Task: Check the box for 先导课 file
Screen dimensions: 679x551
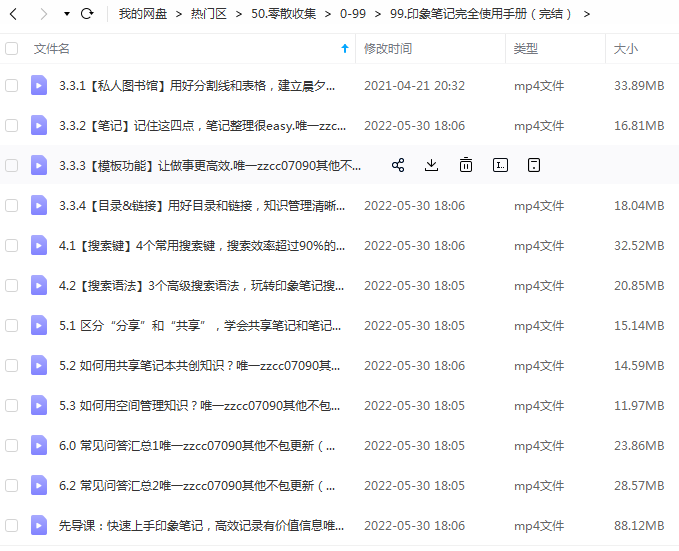Action: pos(12,525)
